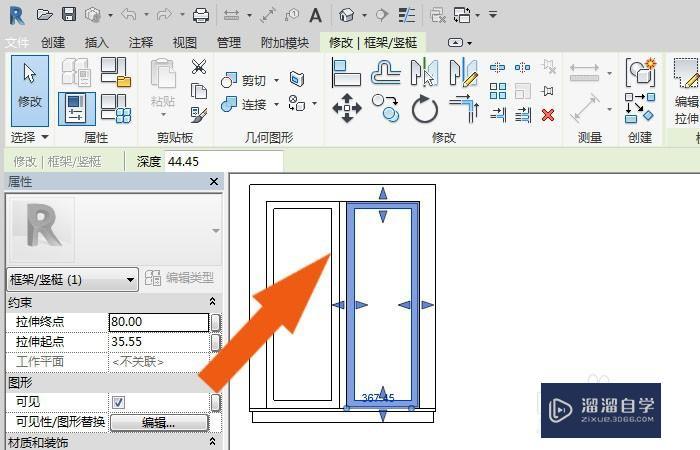Select the Split Element tool icon
Viewport: 700px width, 450px height.
(x=497, y=67)
